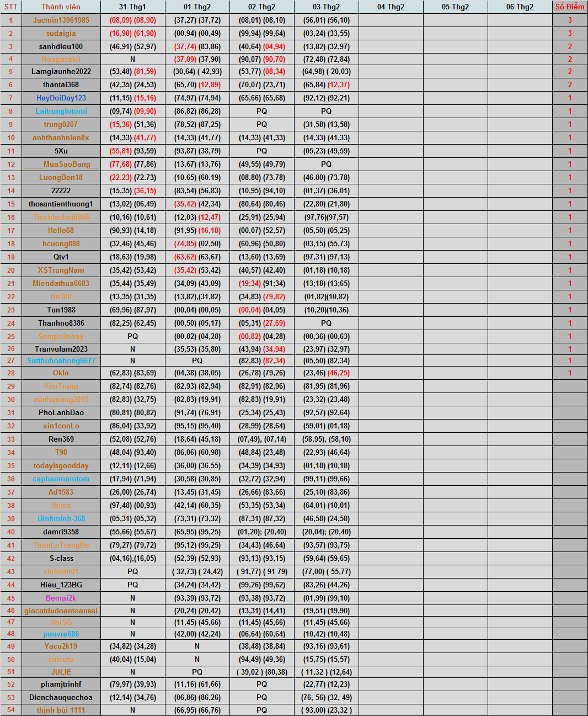This screenshot has height=716, width=588.
Task: Select member Laitrunglotoroi
Action: pos(61,111)
